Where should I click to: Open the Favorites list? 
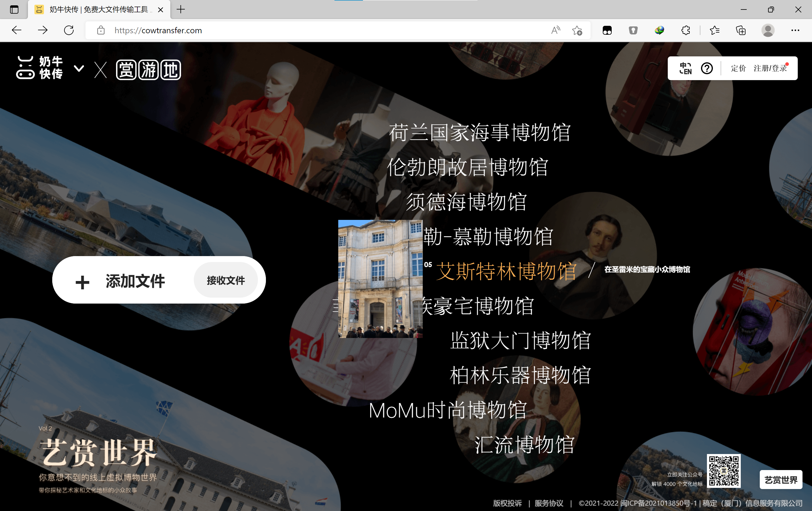pyautogui.click(x=715, y=30)
